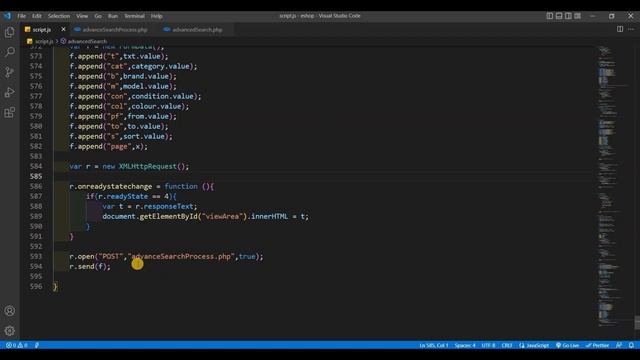Click line number 593 in gutter
This screenshot has height=360, width=640.
coord(36,256)
